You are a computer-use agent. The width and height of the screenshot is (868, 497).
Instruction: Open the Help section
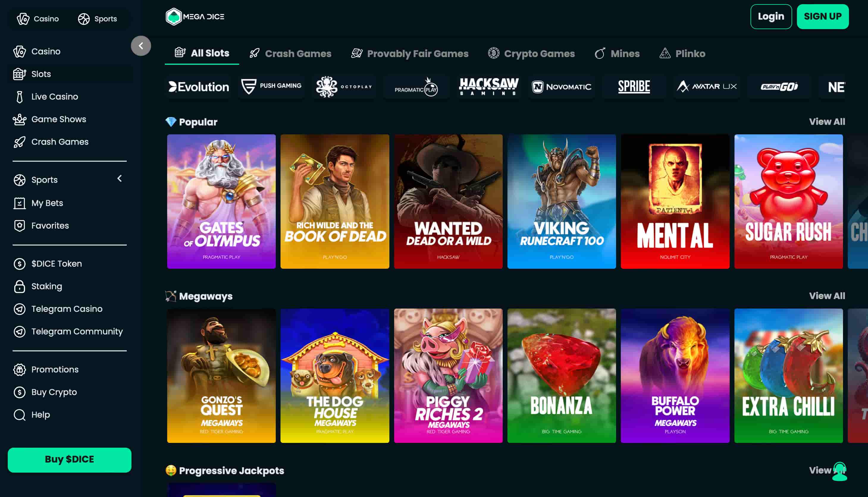[x=41, y=414]
